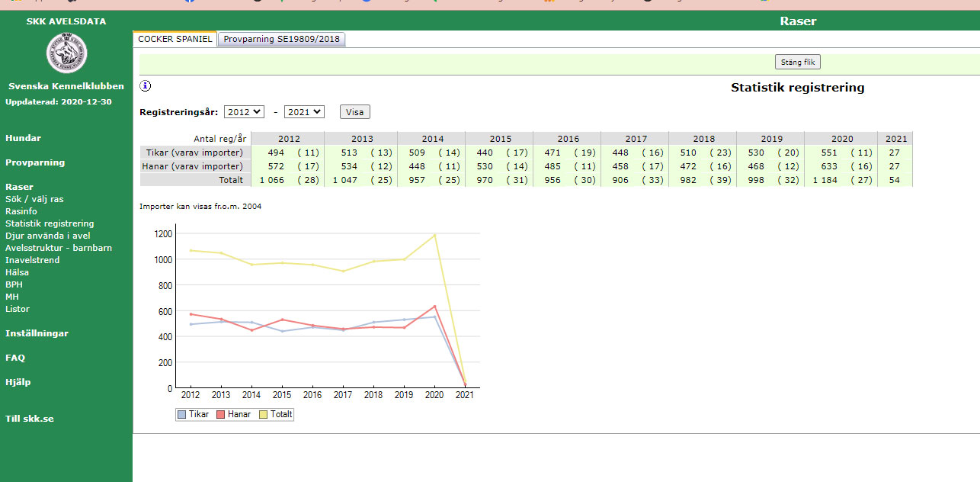The image size is (980, 482).
Task: Open Djur använda i avel
Action: point(47,236)
